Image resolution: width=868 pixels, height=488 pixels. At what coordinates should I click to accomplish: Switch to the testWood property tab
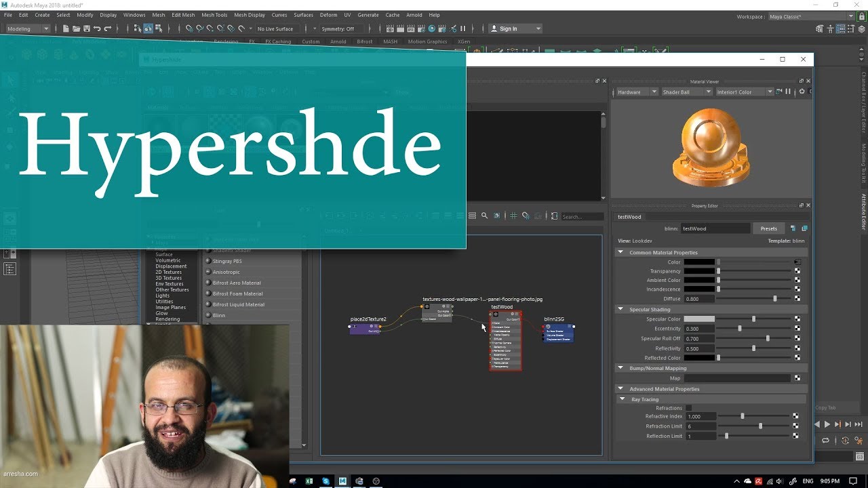(629, 217)
